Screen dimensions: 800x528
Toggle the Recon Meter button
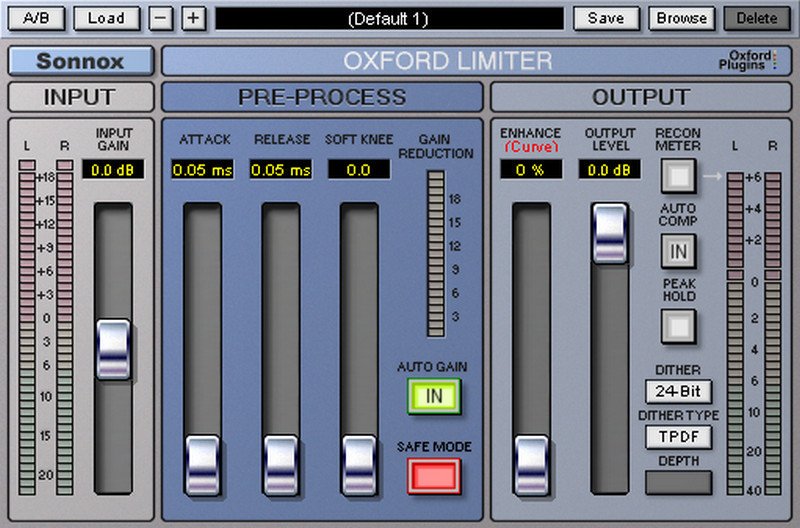(678, 177)
